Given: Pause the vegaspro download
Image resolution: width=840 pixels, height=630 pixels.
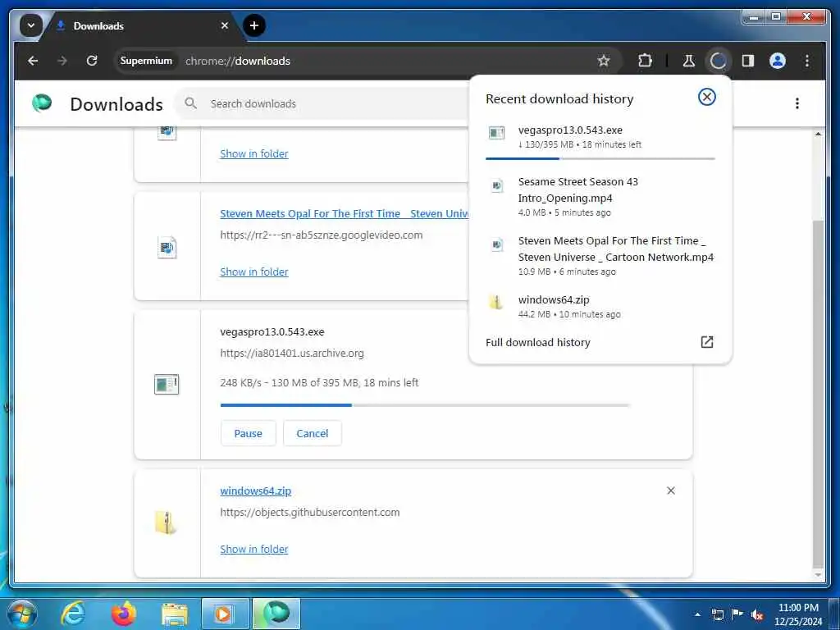Looking at the screenshot, I should pos(248,433).
